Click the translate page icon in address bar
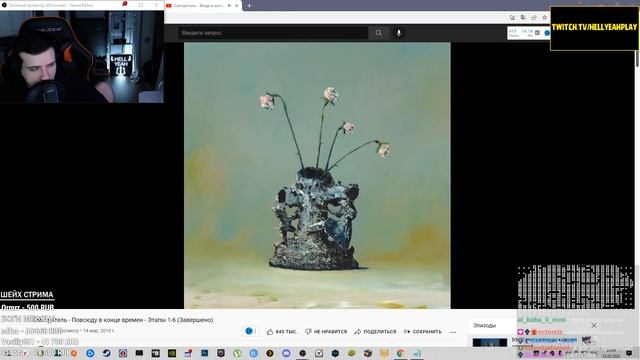This screenshot has width=640, height=360. point(523,18)
